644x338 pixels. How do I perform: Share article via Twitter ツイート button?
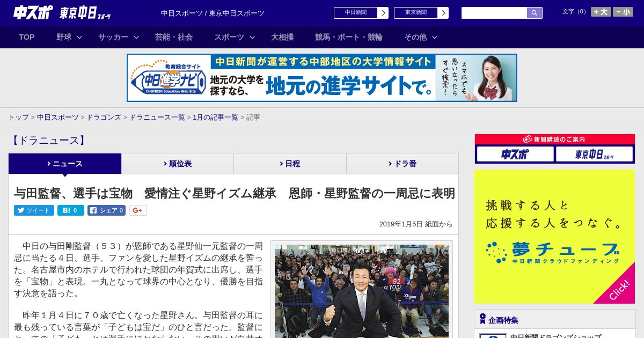pos(34,210)
